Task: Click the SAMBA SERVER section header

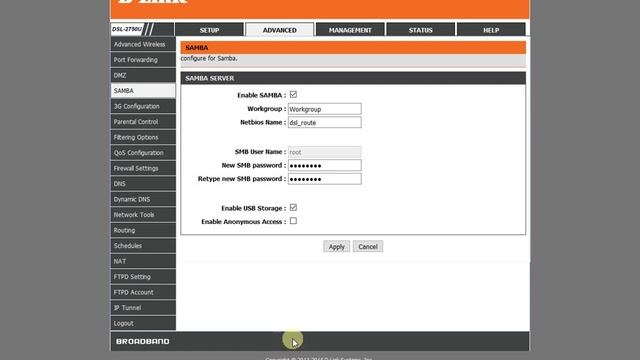Action: (353, 78)
